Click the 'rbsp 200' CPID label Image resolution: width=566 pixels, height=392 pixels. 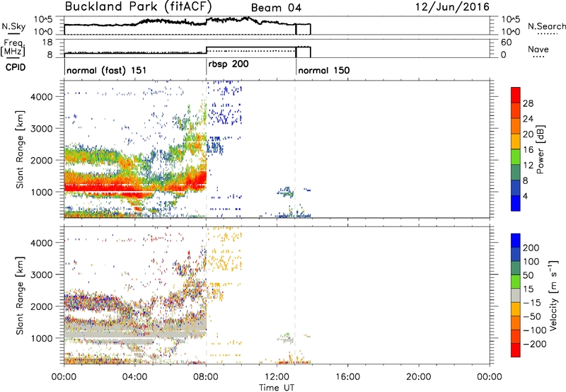pos(229,64)
